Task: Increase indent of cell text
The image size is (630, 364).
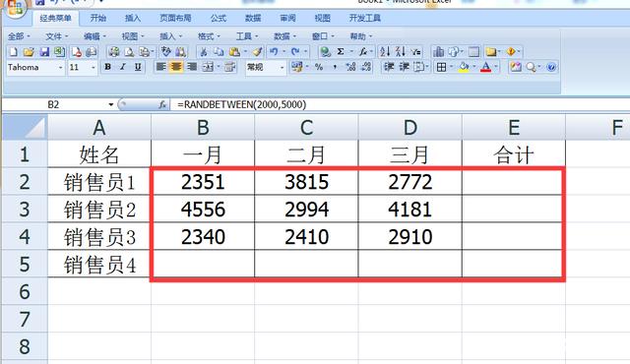Action: (404, 67)
